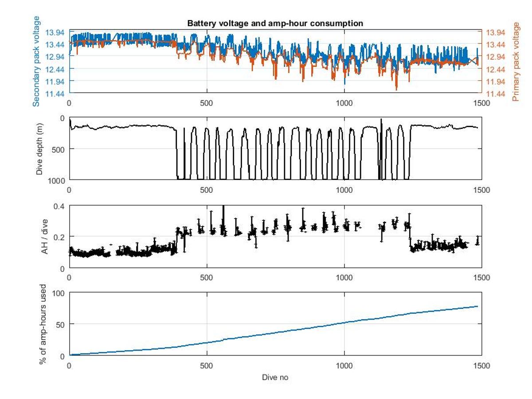Click the 100 tick on the amp-hours used axis

59,293
